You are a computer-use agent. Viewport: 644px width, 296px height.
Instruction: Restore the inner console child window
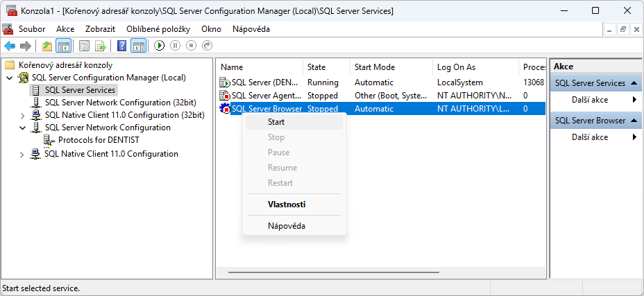(623, 30)
